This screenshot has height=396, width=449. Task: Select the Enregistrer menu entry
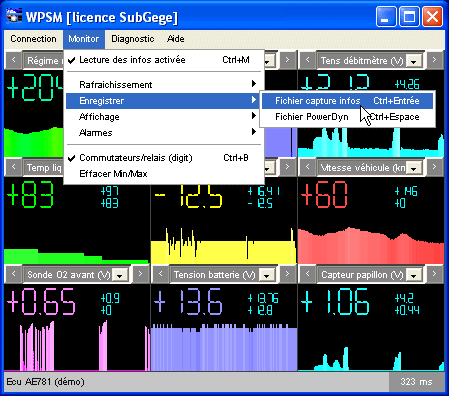[x=164, y=101]
